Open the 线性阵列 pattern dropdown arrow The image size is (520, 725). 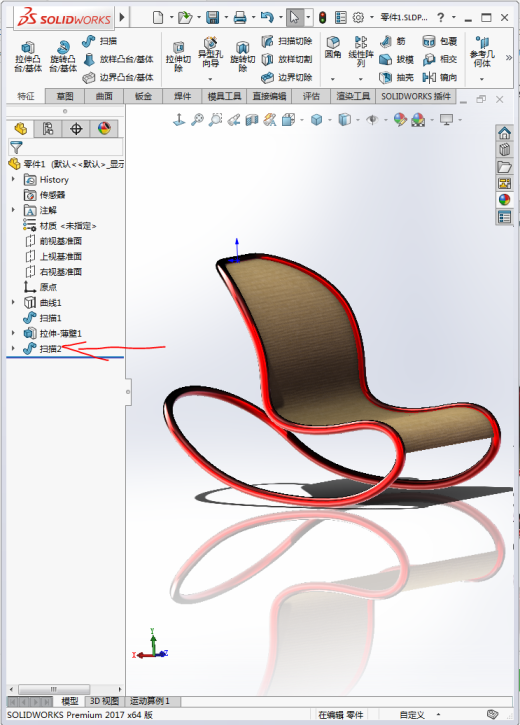coord(361,79)
